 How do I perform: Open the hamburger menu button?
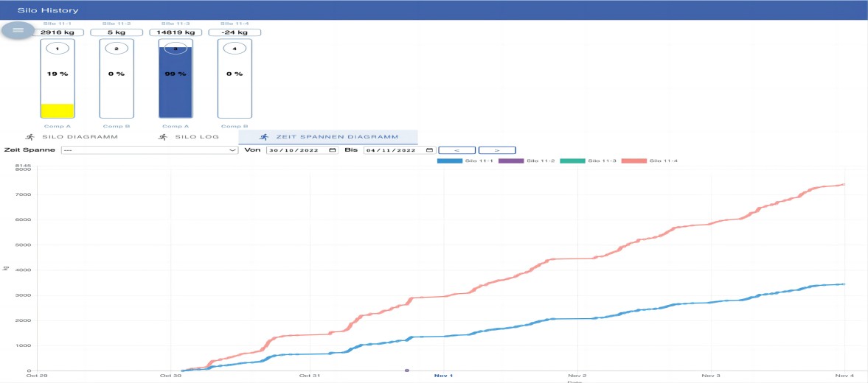coord(18,29)
